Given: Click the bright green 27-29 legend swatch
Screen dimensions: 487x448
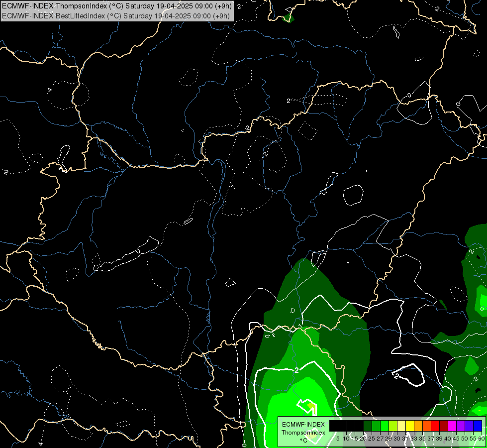Looking at the screenshot, I should pyautogui.click(x=385, y=426).
